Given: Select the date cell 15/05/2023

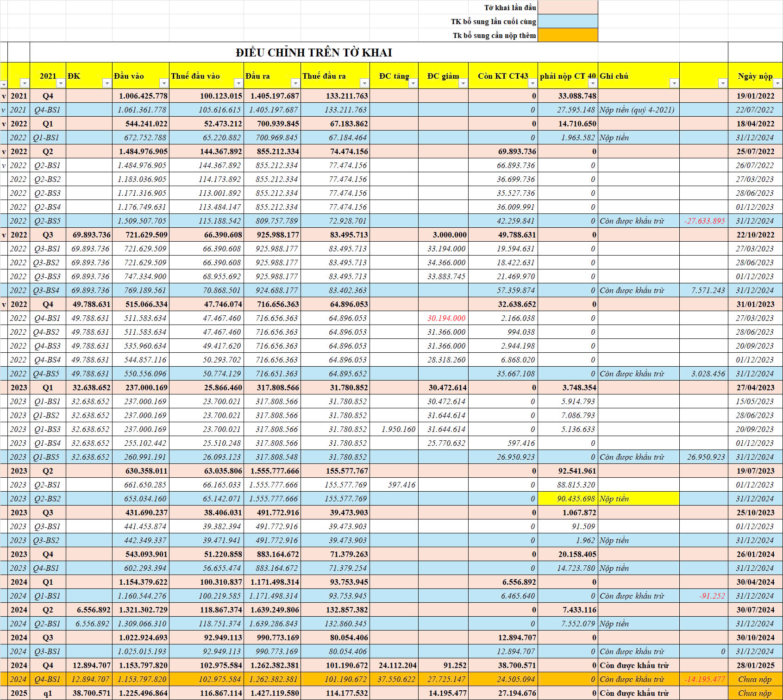Looking at the screenshot, I should click(x=755, y=401).
